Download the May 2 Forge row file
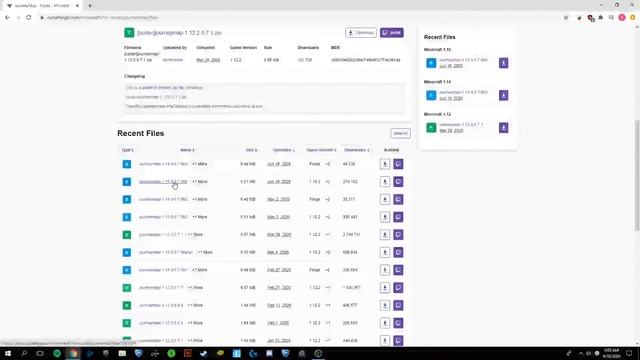The image size is (640, 360). (384, 199)
